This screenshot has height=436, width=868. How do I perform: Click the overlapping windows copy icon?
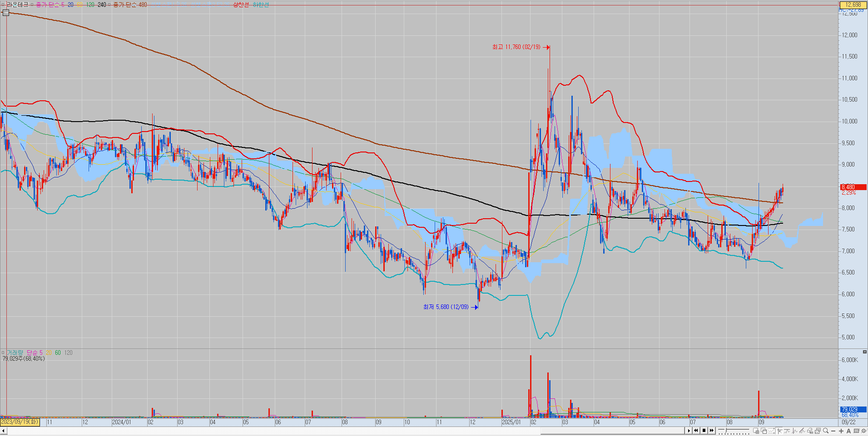point(764,431)
